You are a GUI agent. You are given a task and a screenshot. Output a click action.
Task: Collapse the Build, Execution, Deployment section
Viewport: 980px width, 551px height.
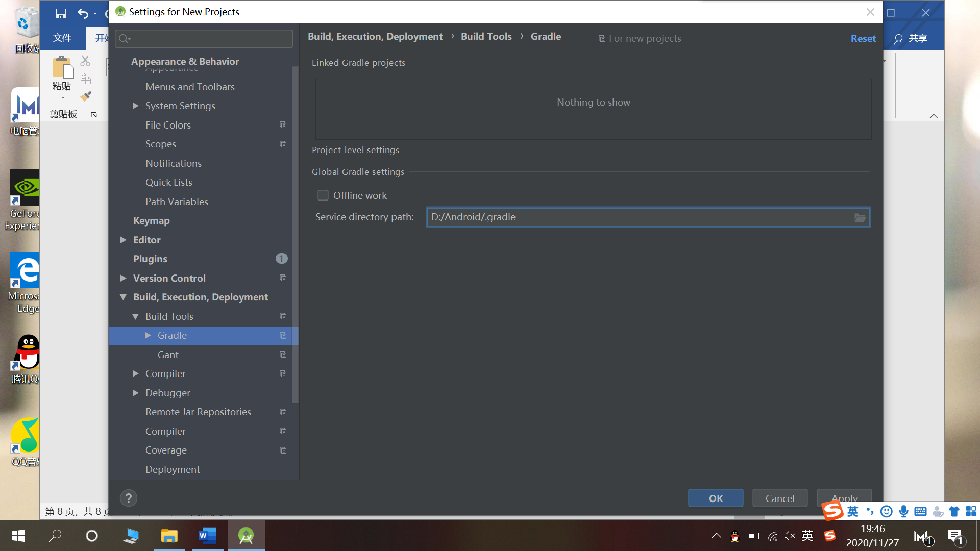point(123,297)
